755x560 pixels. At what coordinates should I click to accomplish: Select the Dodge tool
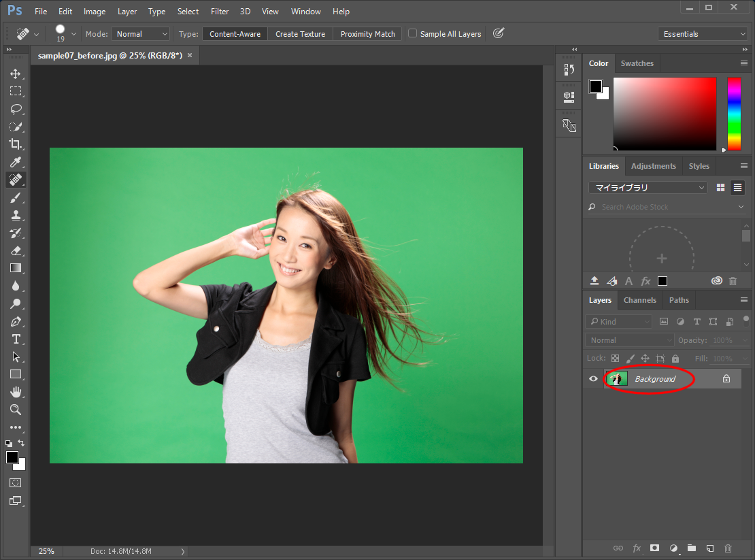click(16, 304)
